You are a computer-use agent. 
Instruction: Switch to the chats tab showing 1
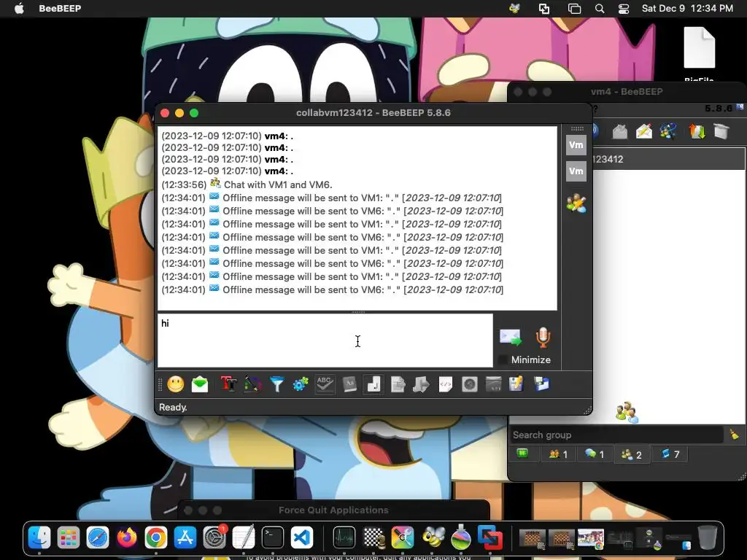[595, 454]
